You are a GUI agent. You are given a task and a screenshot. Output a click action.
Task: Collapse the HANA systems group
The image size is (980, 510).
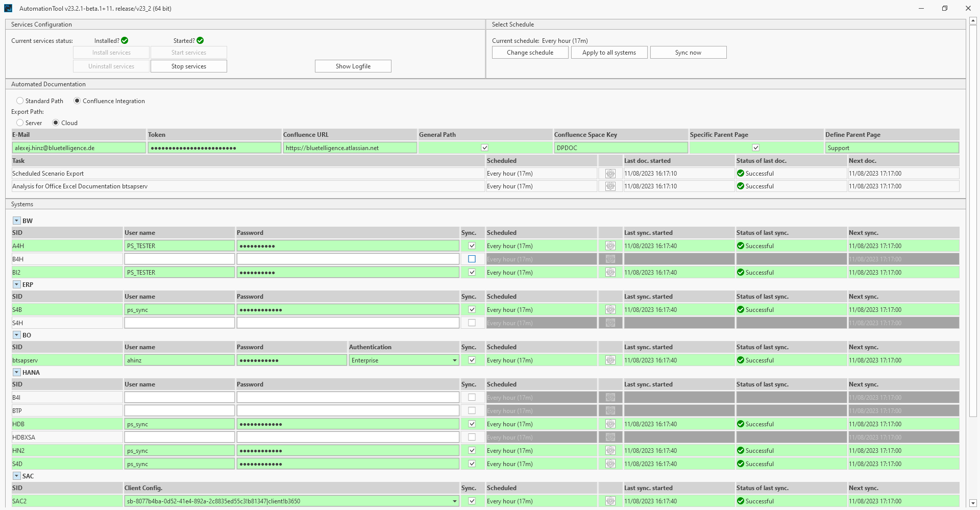(16, 373)
